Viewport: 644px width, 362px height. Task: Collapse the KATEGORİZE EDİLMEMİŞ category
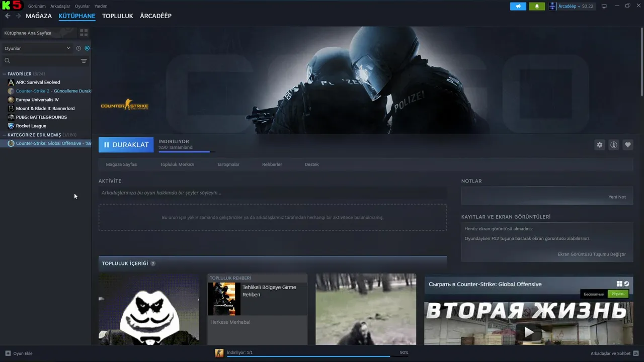pyautogui.click(x=5, y=135)
